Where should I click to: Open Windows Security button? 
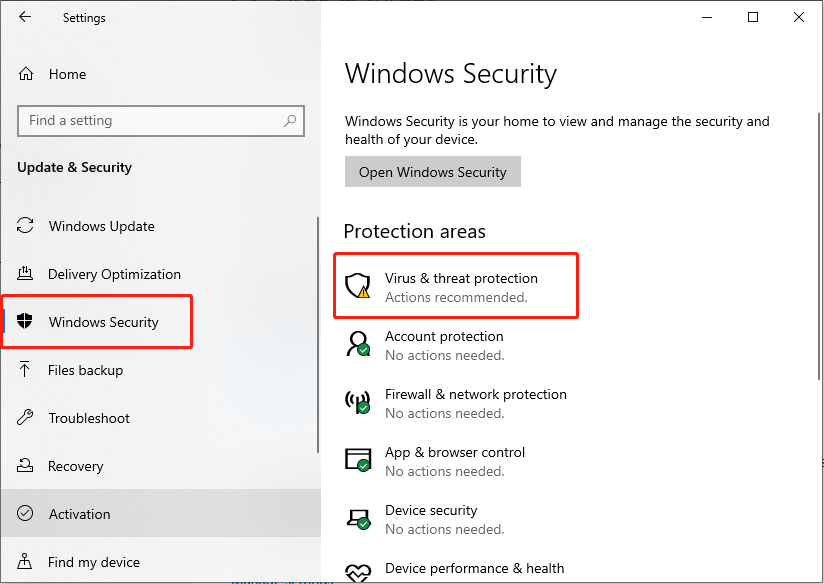(432, 171)
